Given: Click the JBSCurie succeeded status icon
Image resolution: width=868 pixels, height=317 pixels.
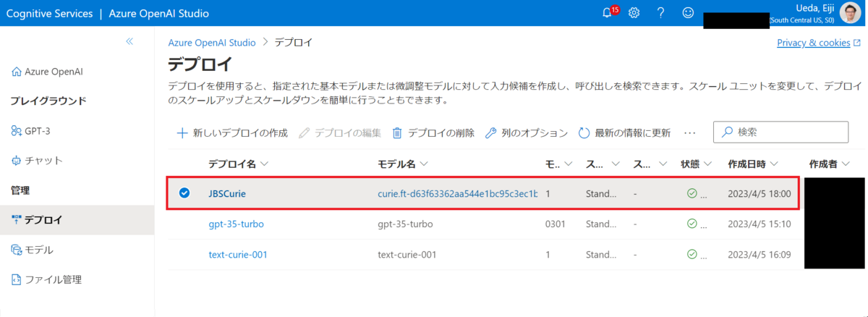Looking at the screenshot, I should (x=692, y=194).
